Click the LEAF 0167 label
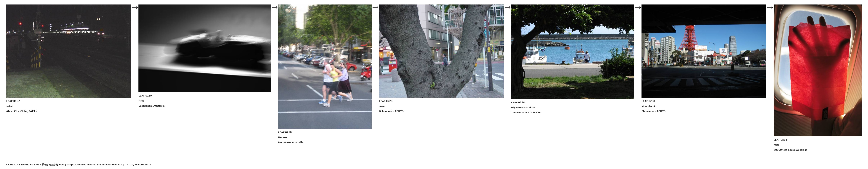This screenshot has width=868, height=169. click(13, 101)
